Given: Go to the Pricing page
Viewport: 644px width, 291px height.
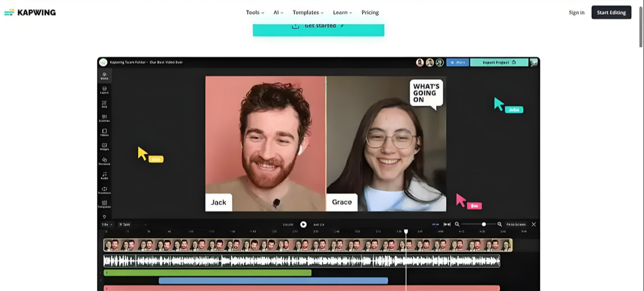Looking at the screenshot, I should pos(370,13).
